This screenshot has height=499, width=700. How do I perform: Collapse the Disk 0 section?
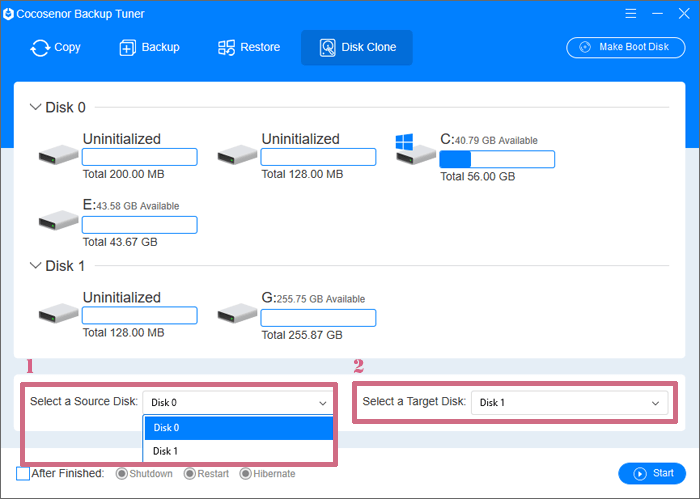[x=35, y=107]
